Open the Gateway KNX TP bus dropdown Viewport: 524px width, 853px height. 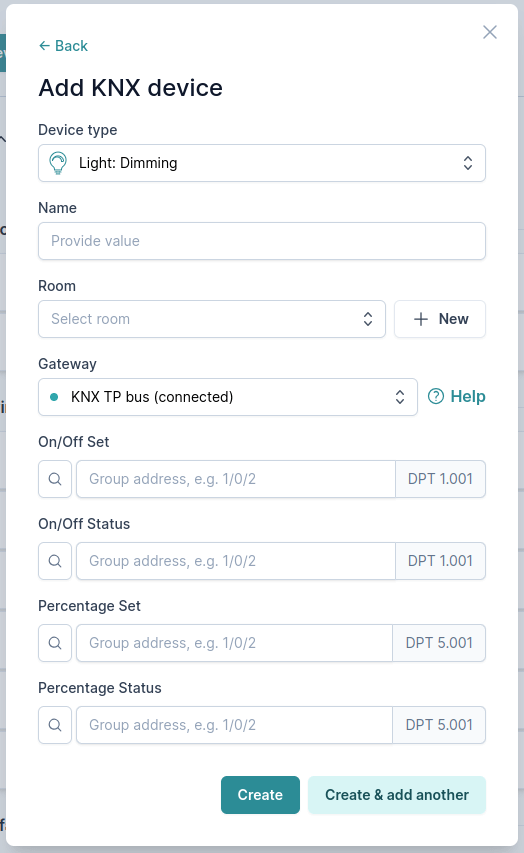pos(227,397)
